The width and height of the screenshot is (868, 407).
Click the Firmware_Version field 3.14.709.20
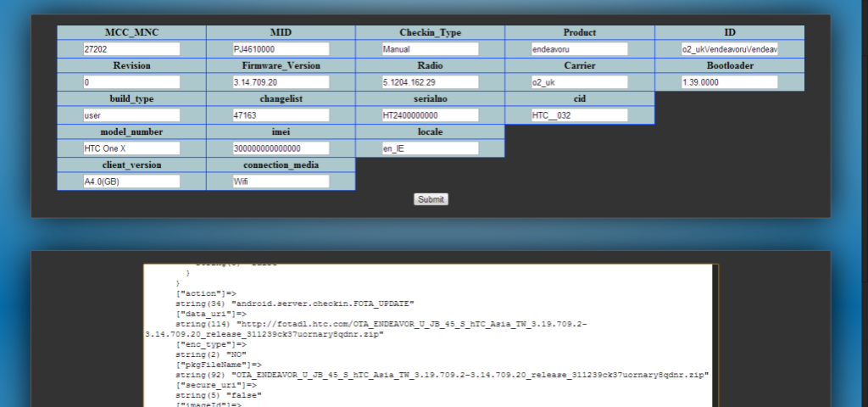coord(281,82)
